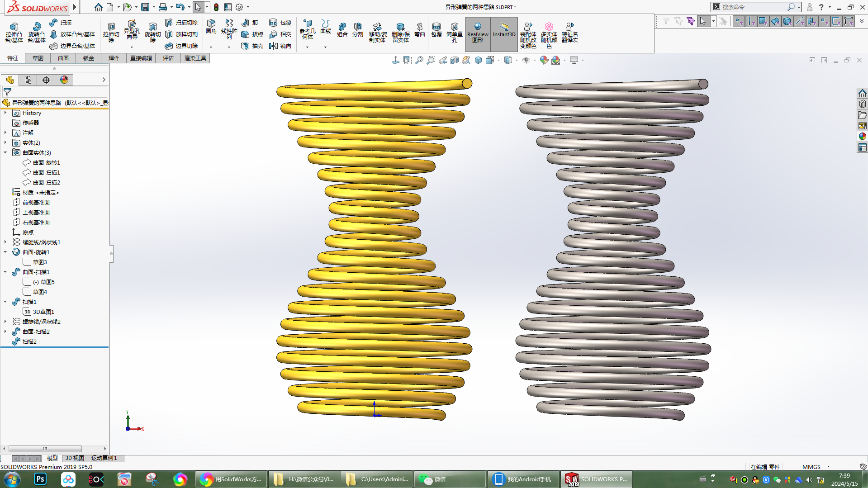
Task: Open the 我的Android手机 taskbar window
Action: click(523, 479)
